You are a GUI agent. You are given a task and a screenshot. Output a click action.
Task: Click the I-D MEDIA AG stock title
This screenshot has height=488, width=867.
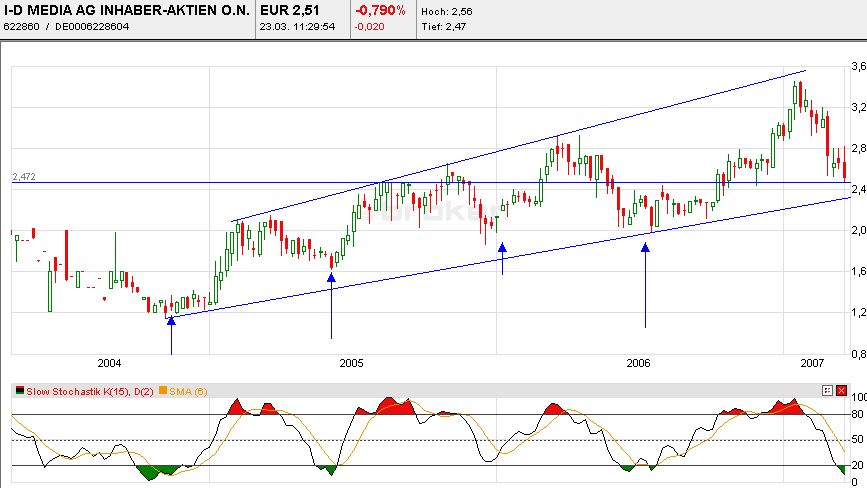[x=127, y=10]
